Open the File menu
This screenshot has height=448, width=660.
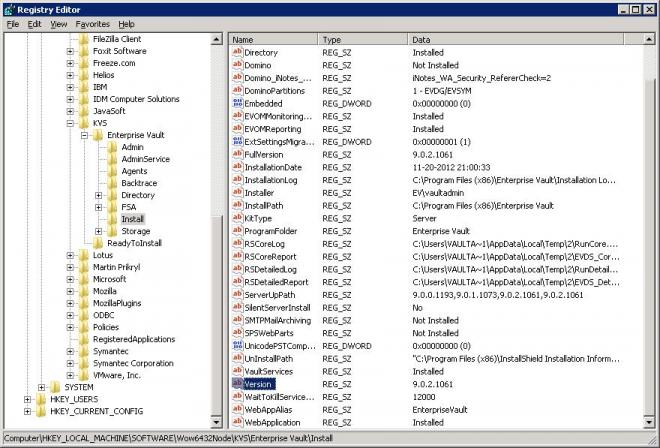tap(13, 24)
